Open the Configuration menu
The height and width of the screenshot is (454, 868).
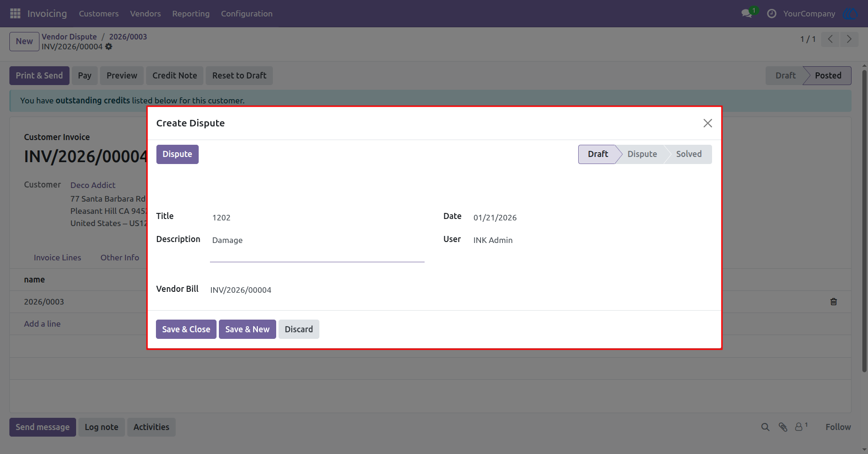(x=247, y=14)
